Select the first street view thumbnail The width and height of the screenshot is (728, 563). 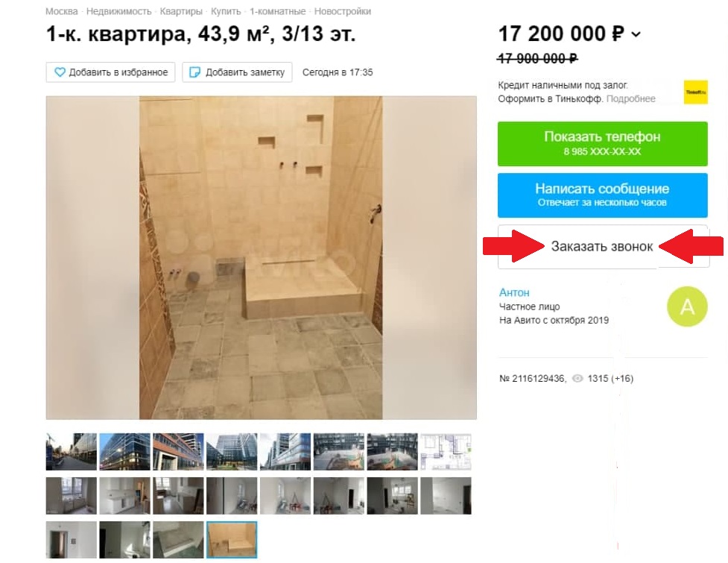(x=71, y=452)
